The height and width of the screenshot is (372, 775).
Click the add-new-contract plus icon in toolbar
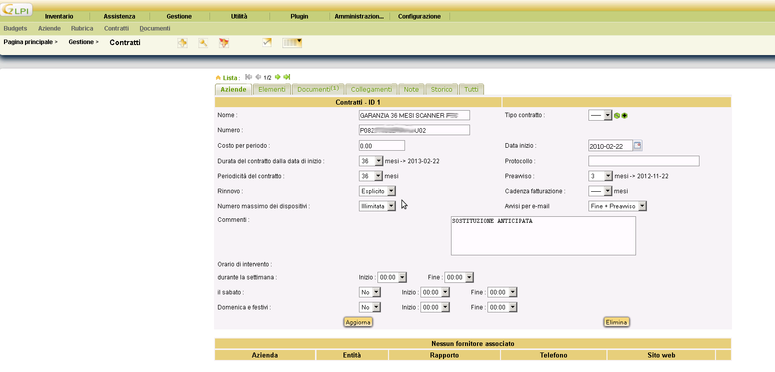(x=182, y=43)
